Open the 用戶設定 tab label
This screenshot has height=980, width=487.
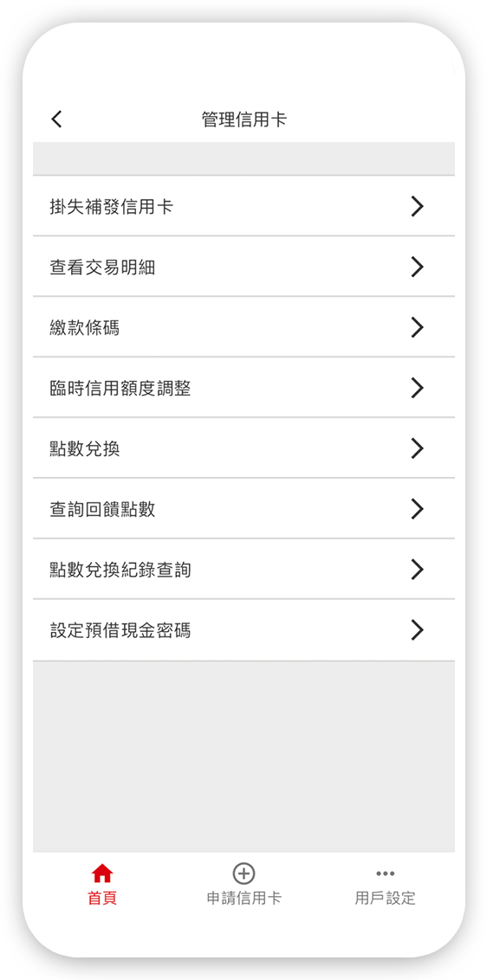click(385, 899)
